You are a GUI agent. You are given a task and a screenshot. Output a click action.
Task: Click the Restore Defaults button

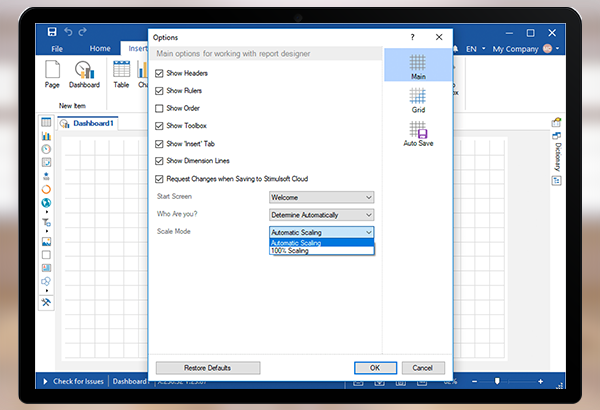207,368
